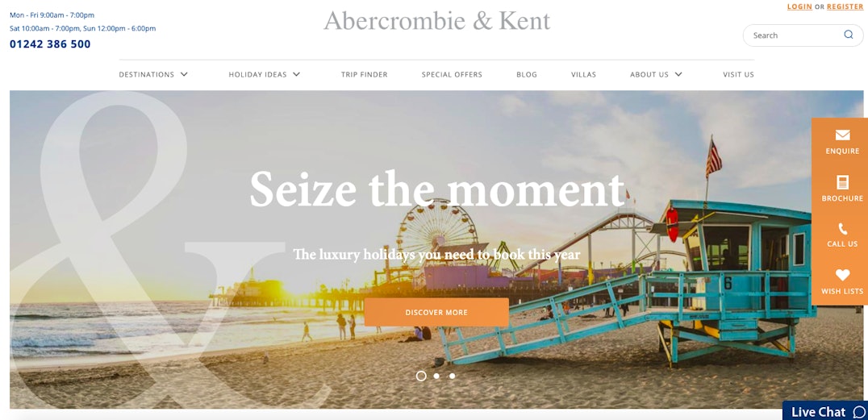This screenshot has width=868, height=420.
Task: Open the Special Offers menu item
Action: [452, 74]
